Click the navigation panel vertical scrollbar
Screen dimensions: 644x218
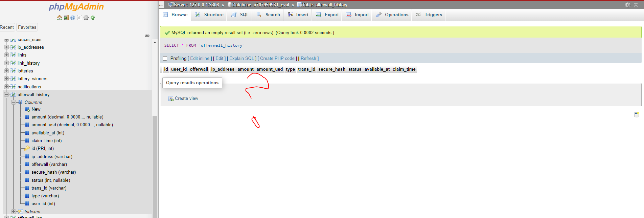pyautogui.click(x=155, y=129)
